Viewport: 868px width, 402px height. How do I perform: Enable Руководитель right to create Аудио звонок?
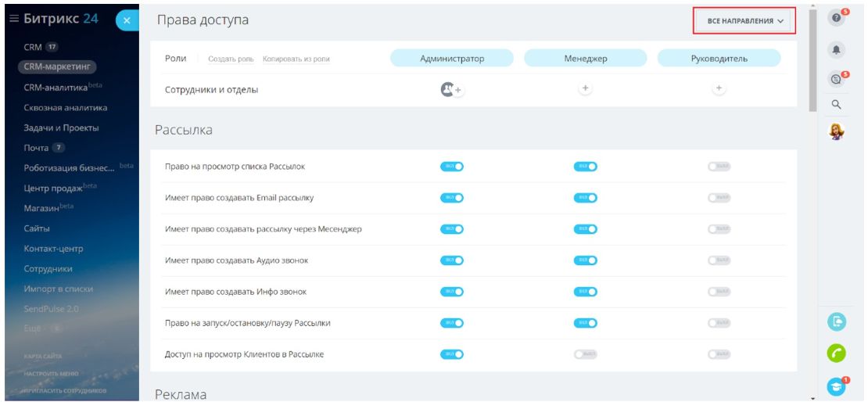719,260
